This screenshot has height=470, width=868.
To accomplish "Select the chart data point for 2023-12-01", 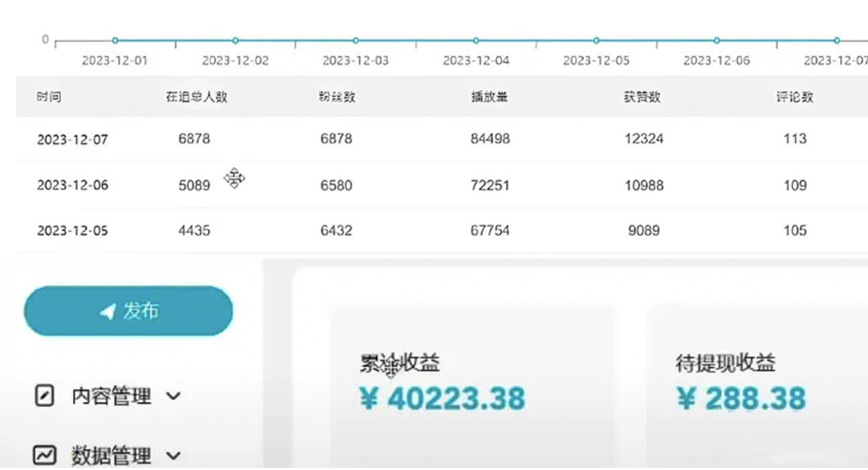I will [115, 40].
